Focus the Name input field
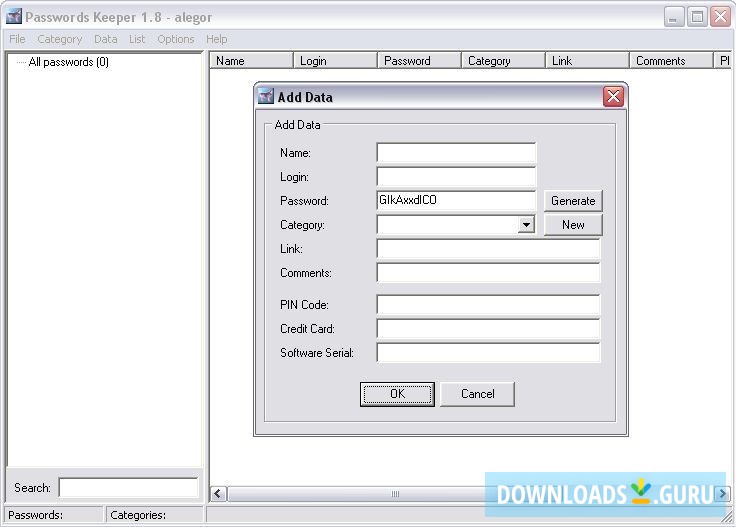The image size is (736, 527). tap(456, 153)
